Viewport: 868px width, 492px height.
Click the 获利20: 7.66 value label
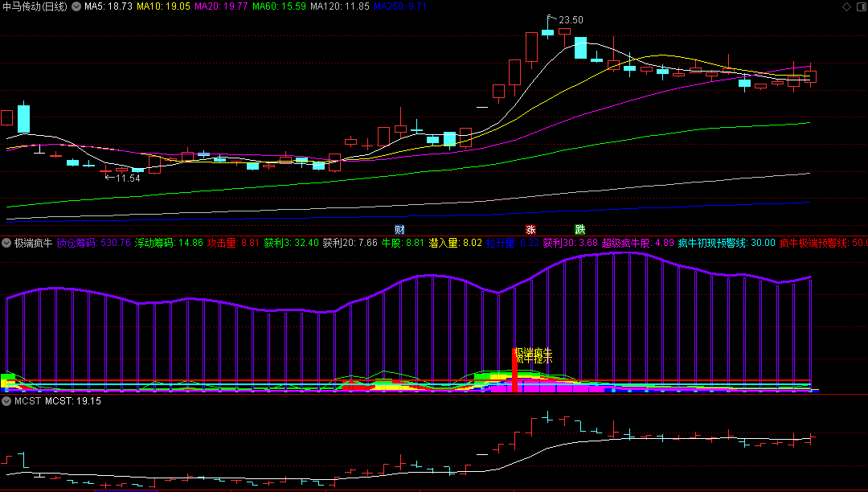click(350, 243)
